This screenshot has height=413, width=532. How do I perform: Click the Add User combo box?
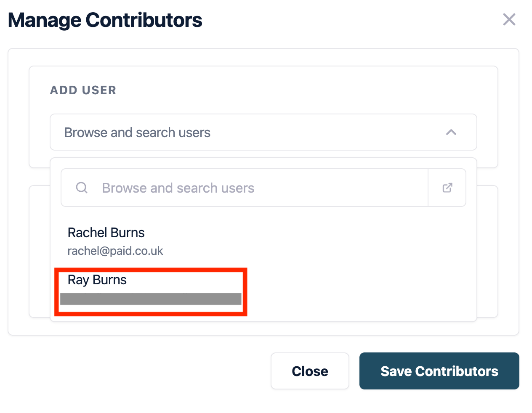pyautogui.click(x=253, y=132)
